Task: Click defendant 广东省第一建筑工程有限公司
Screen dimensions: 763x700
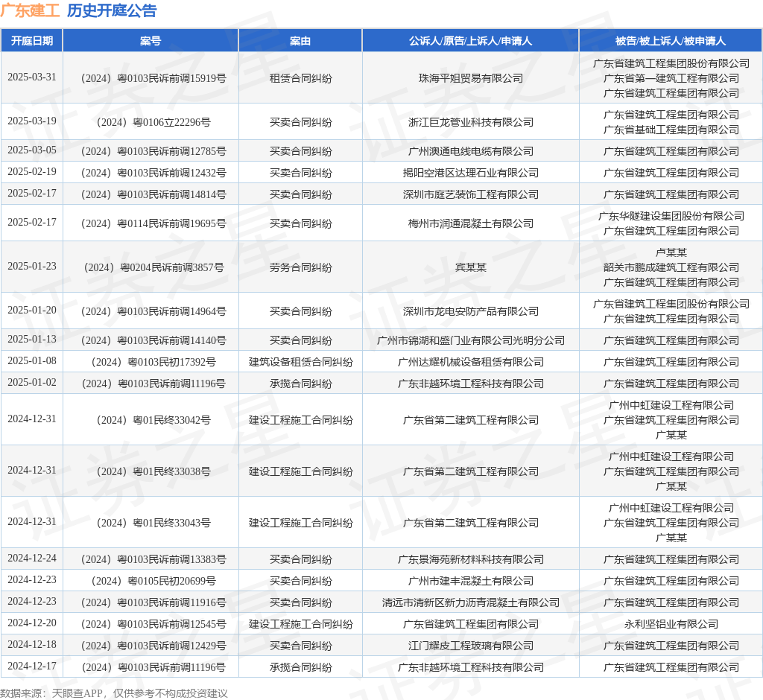Action: (x=671, y=78)
